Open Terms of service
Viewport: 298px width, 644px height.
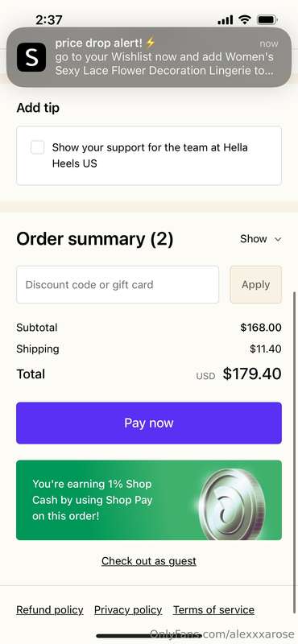tap(213, 610)
